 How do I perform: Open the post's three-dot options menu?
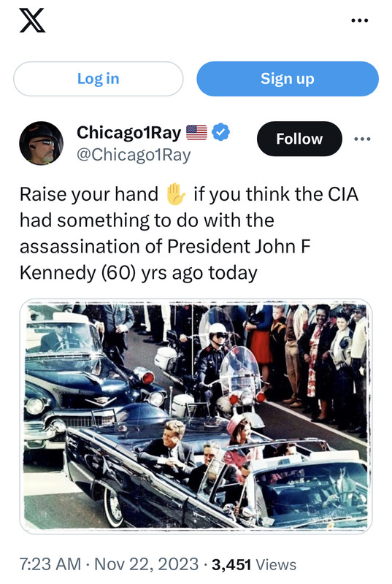(x=362, y=139)
